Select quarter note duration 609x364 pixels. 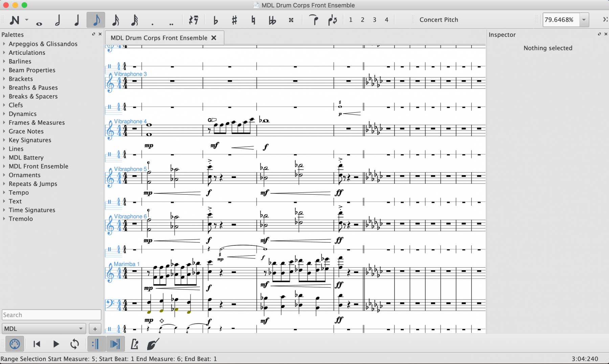76,20
